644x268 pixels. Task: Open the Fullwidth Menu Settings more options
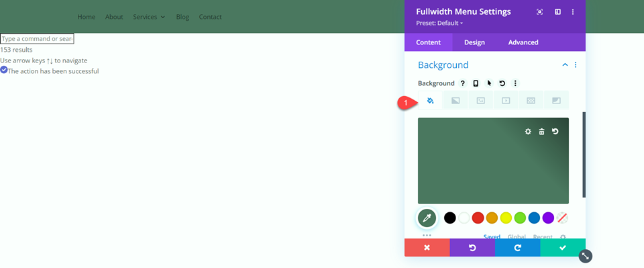click(x=573, y=12)
